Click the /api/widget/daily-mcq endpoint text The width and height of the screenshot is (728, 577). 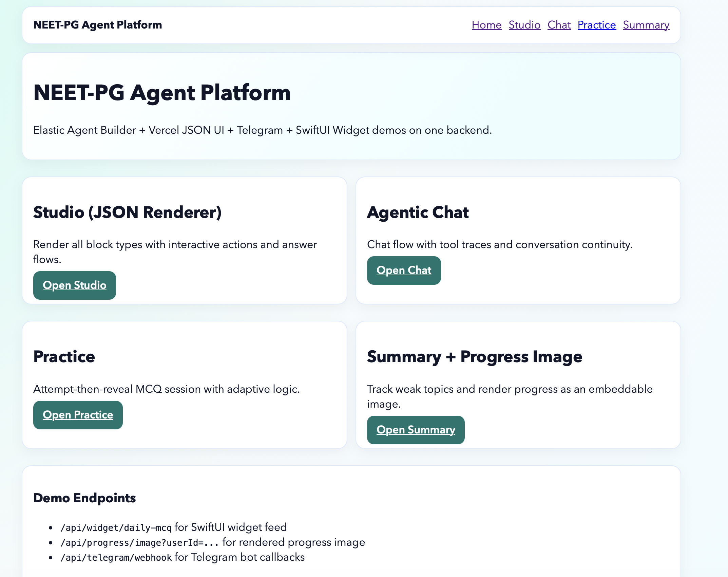[x=116, y=527]
